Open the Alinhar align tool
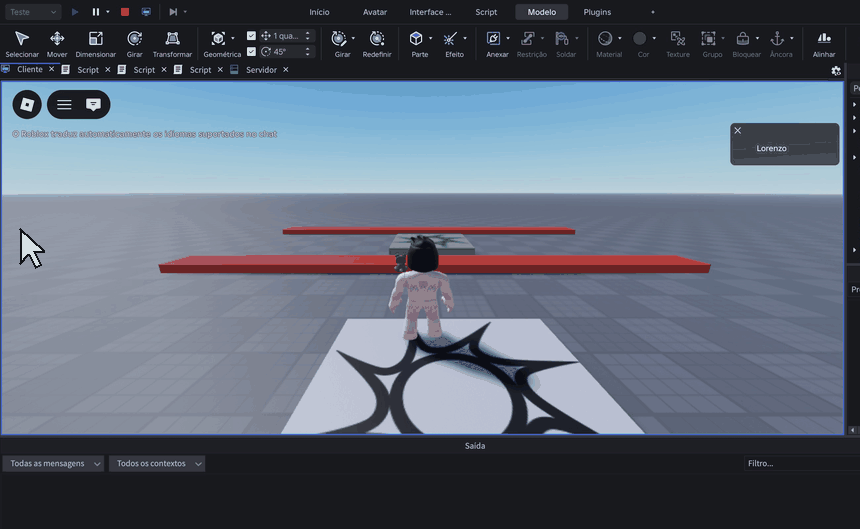The image size is (860, 529). pos(824,44)
